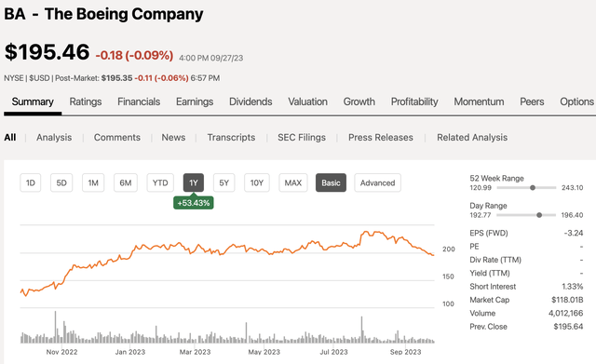The width and height of the screenshot is (596, 364).
Task: Open the Growth tab
Action: (x=359, y=101)
